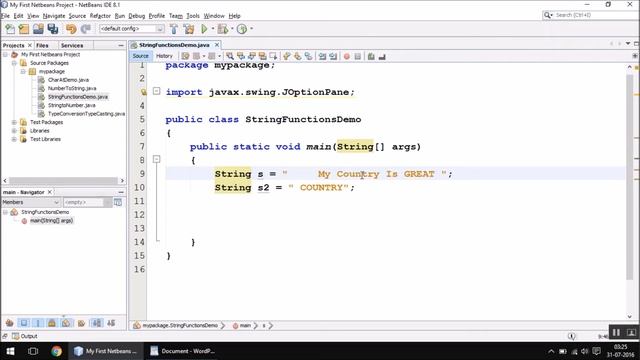Click the Save All toolbar icon
This screenshot has width=640, height=360.
(x=53, y=29)
